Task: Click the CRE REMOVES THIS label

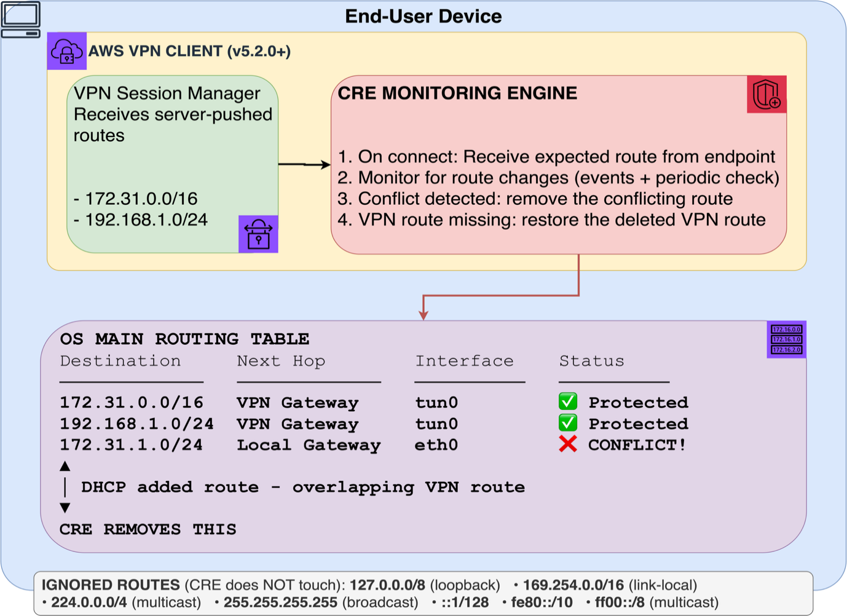Action: 148,529
